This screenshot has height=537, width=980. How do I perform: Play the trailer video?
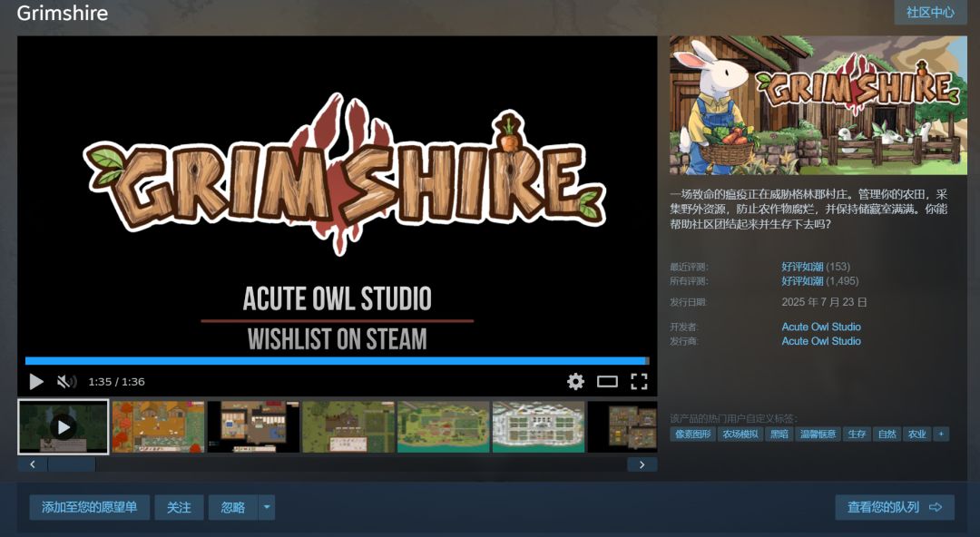pos(36,381)
